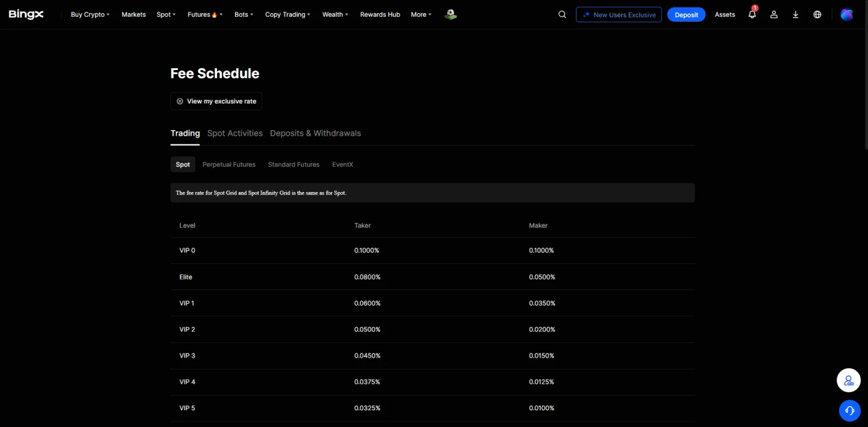Viewport: 868px width, 427px height.
Task: Click the download app arrow icon
Action: pos(795,14)
